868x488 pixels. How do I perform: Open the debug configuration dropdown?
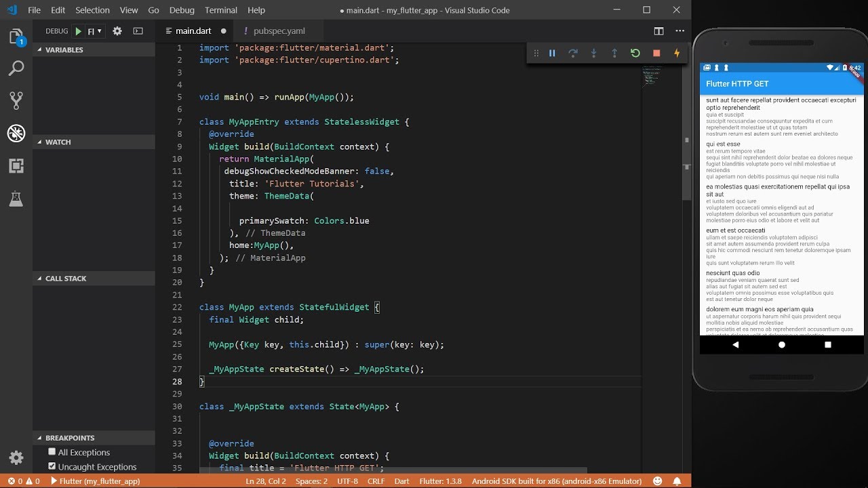pos(95,31)
